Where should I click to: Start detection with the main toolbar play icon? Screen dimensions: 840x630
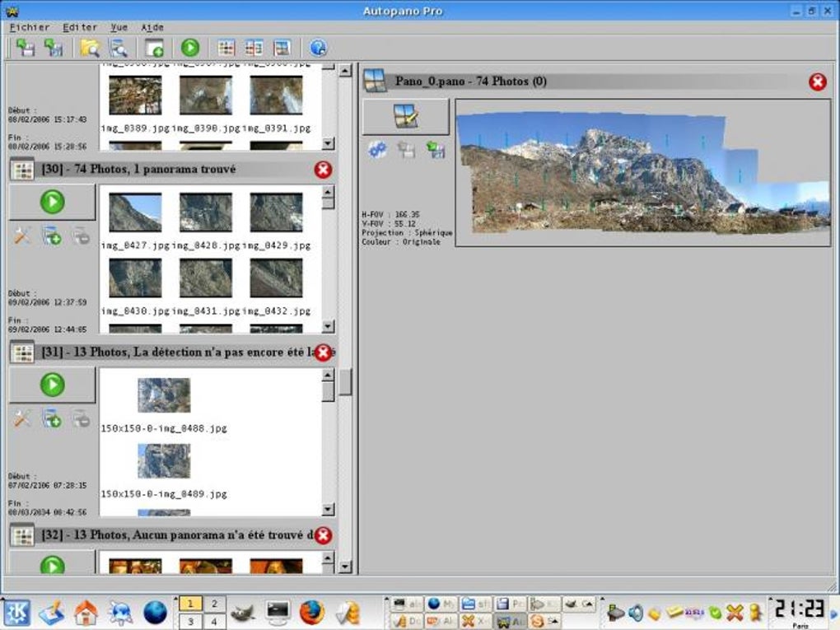coord(189,48)
